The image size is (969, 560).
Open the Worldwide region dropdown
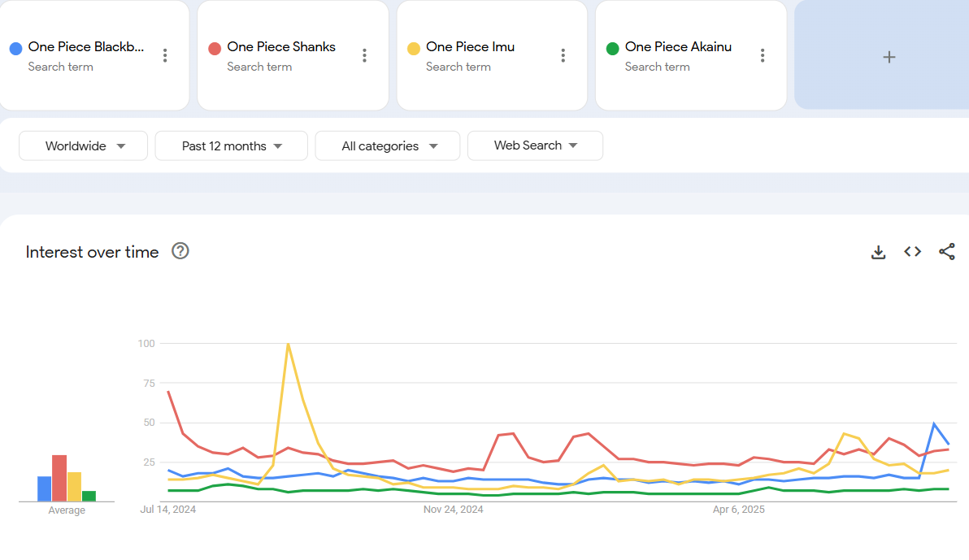click(84, 145)
